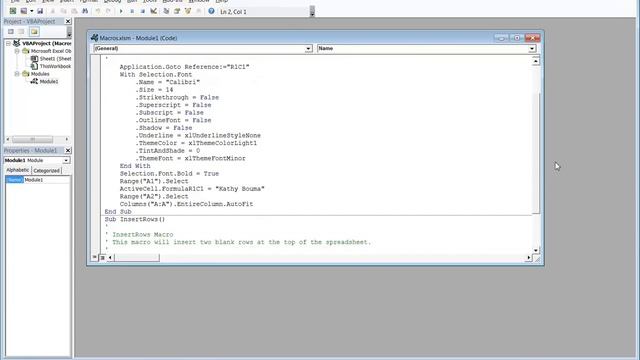The width and height of the screenshot is (640, 360).
Task: Click Project panel scroll-left arrow
Action: tap(8, 139)
